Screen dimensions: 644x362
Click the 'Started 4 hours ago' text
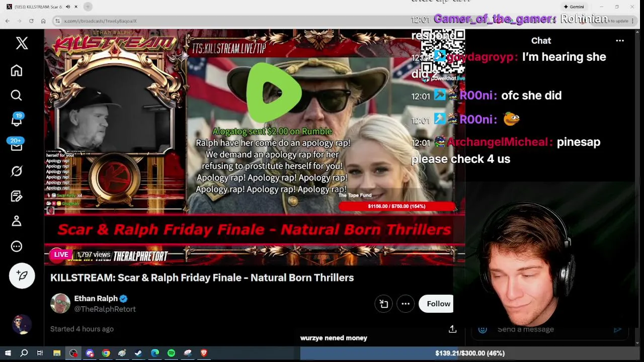point(82,329)
